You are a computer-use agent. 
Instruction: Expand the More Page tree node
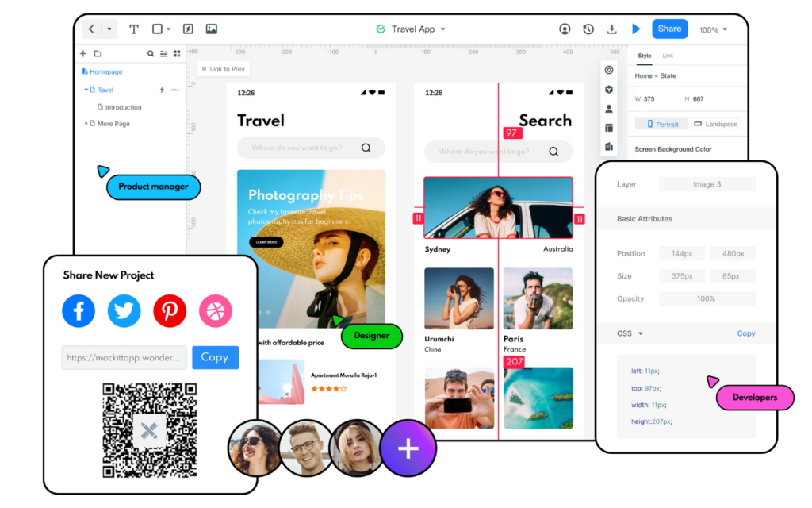point(86,123)
